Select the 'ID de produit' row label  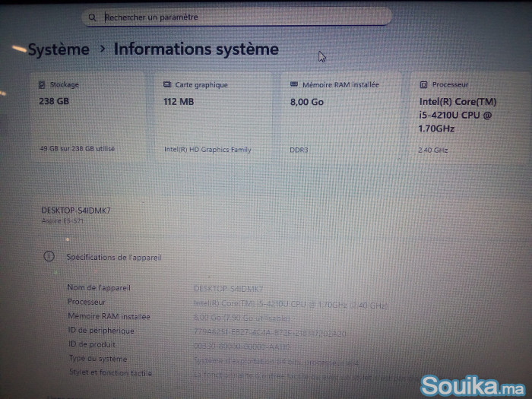coord(92,344)
